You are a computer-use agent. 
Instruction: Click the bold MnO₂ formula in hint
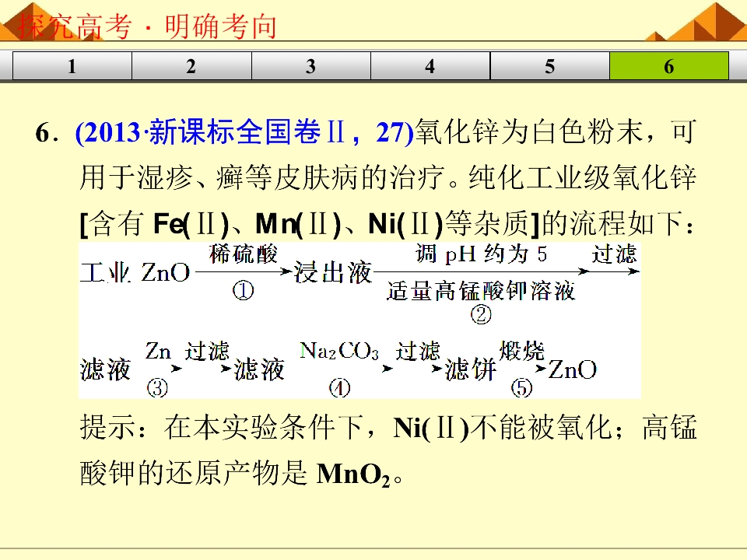[353, 474]
